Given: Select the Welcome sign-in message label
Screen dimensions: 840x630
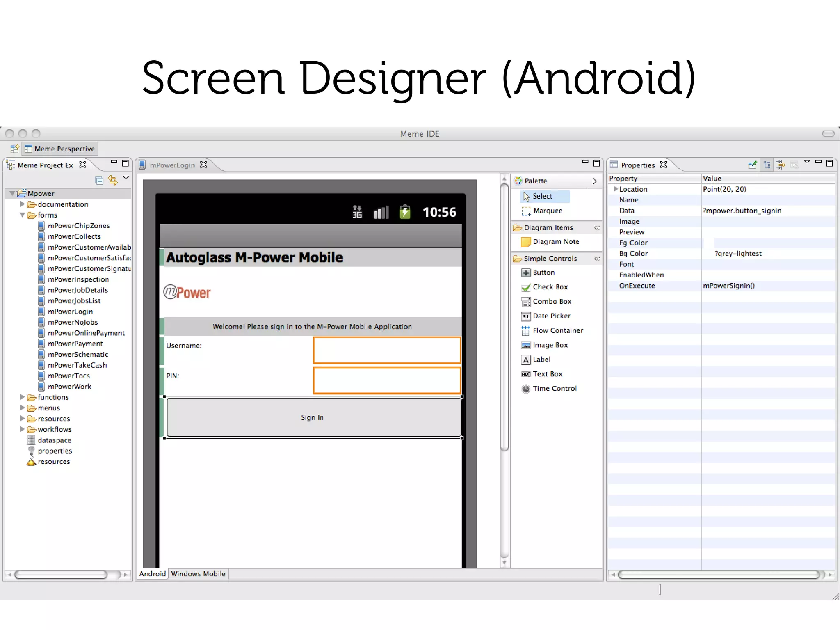Looking at the screenshot, I should tap(312, 326).
